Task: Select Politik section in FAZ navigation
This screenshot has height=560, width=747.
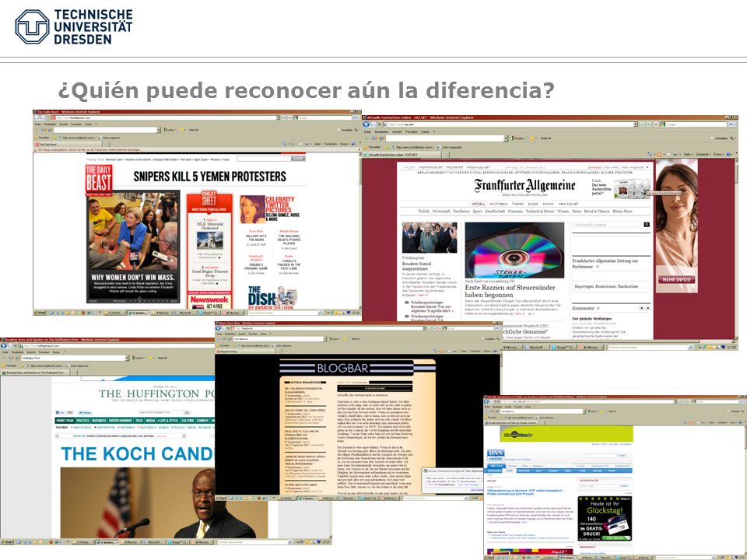Action: [x=423, y=211]
